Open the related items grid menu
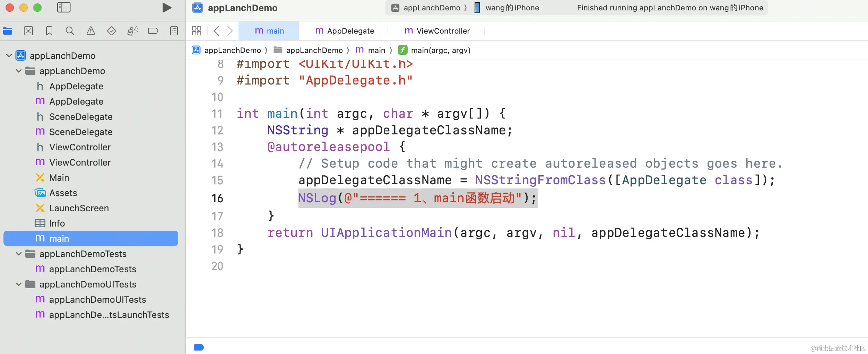This screenshot has width=868, height=354. (197, 31)
